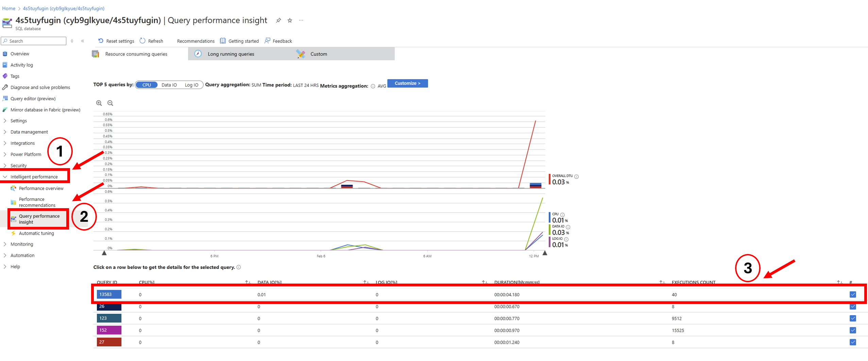Image resolution: width=868 pixels, height=361 pixels.
Task: Pin this page using the pin icon
Action: coord(278,20)
